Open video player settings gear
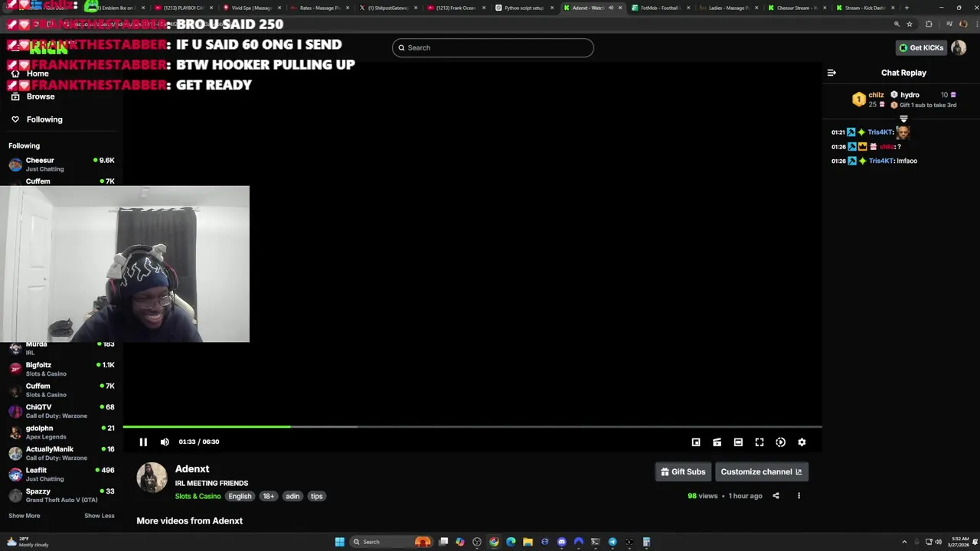 tap(802, 442)
